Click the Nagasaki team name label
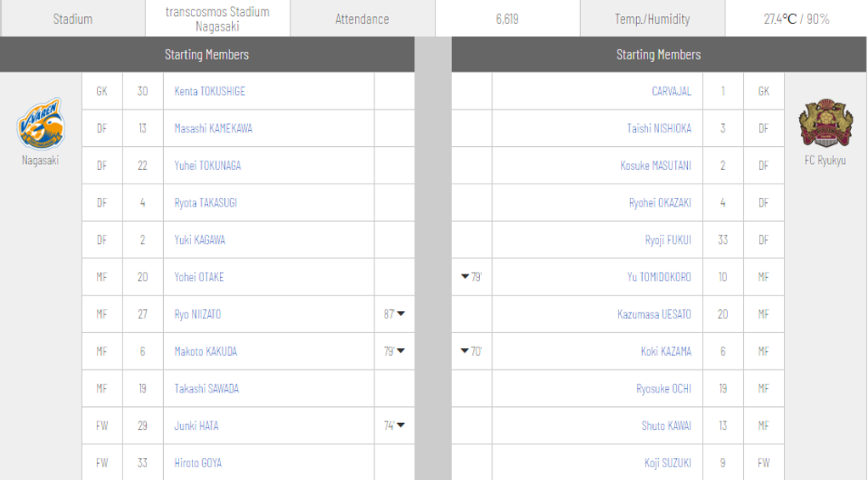Viewport: 868px width, 480px height. (x=40, y=159)
